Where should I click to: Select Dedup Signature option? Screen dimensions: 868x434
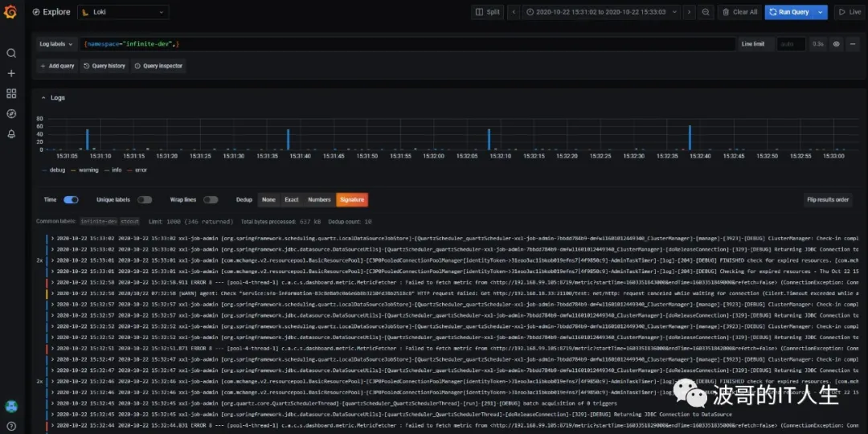352,200
